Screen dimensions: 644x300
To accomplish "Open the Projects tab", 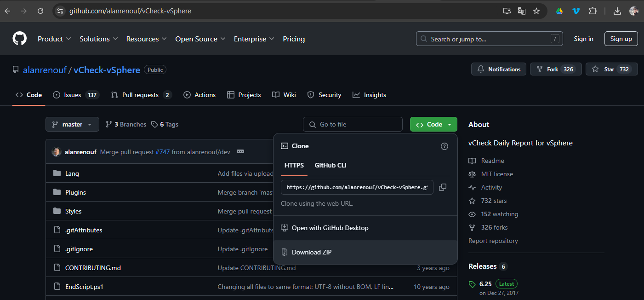I will pyautogui.click(x=244, y=95).
